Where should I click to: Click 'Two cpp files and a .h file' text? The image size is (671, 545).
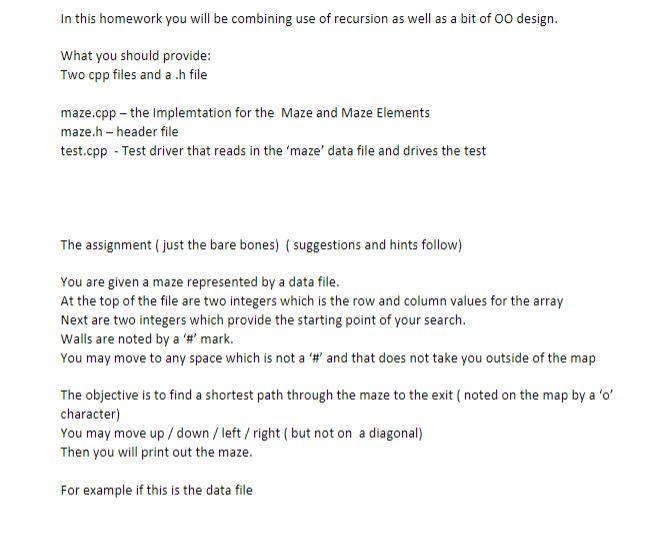(134, 75)
